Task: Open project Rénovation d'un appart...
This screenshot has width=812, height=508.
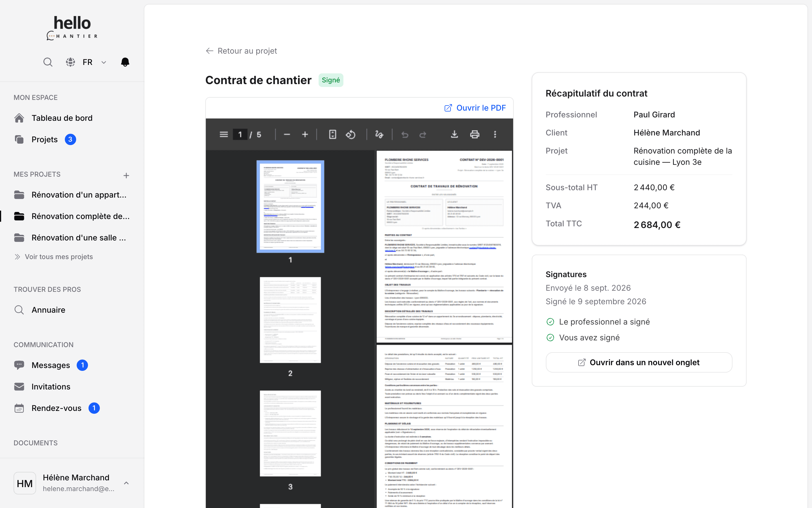Action: [72, 195]
